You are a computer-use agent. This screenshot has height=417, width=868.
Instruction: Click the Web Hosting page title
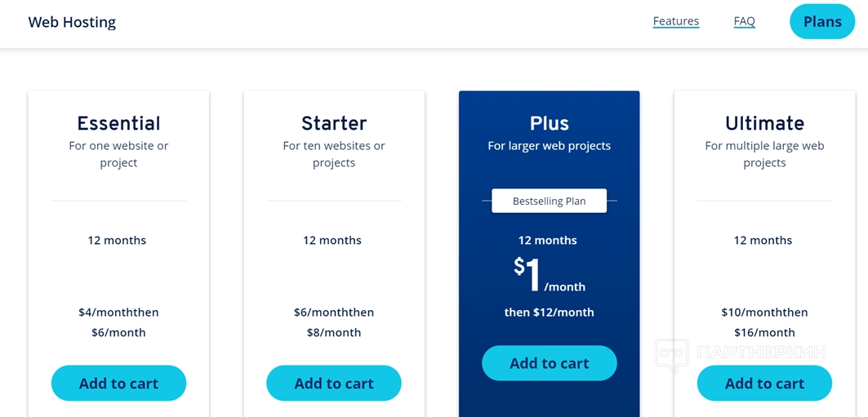pos(72,22)
